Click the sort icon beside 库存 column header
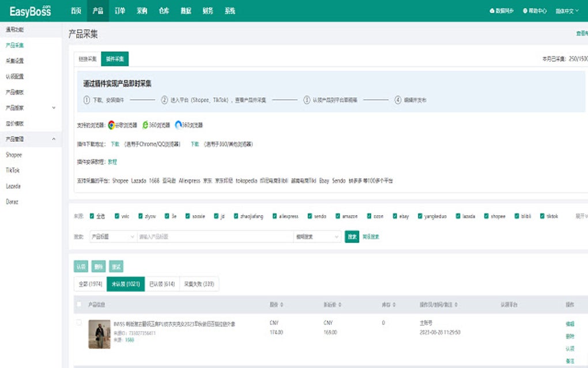 coord(392,304)
